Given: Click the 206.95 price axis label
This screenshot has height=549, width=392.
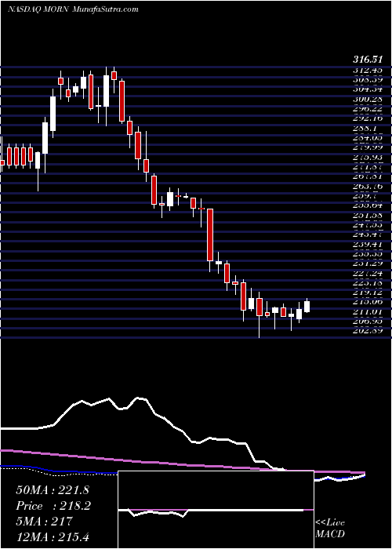Looking at the screenshot, I should click(368, 322).
